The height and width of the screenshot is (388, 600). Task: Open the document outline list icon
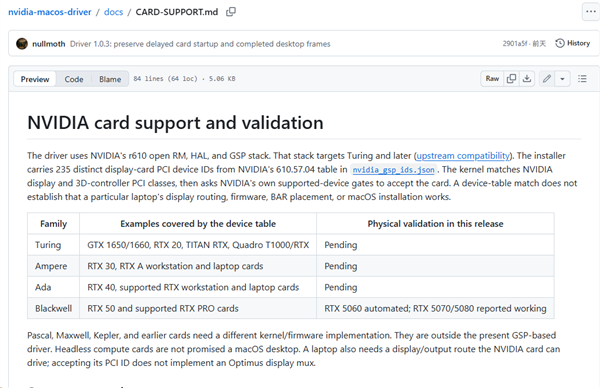click(582, 79)
